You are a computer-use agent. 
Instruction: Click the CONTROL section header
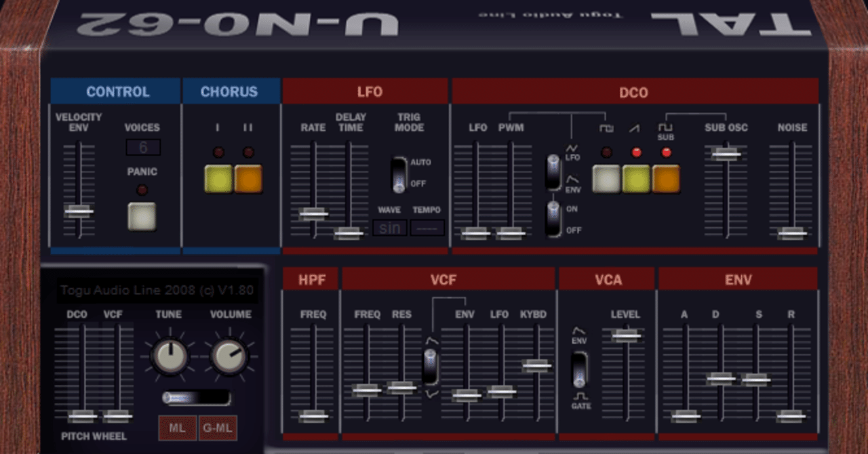(116, 91)
